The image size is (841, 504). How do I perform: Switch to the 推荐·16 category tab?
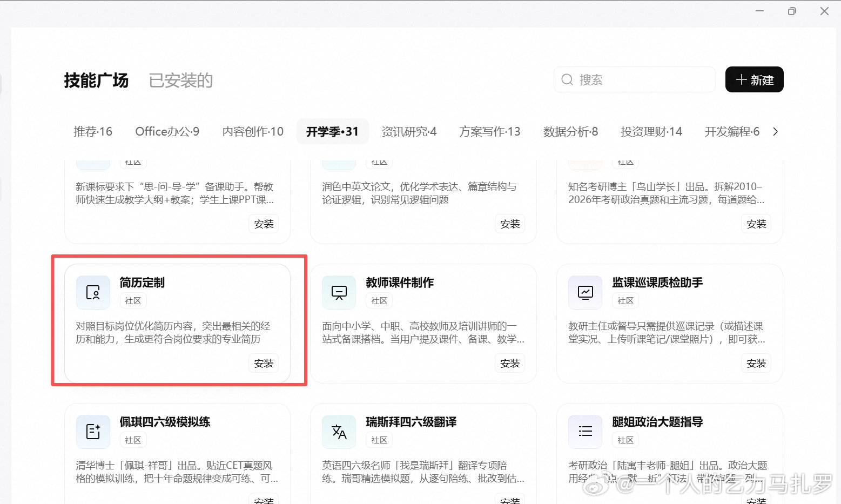pyautogui.click(x=93, y=132)
